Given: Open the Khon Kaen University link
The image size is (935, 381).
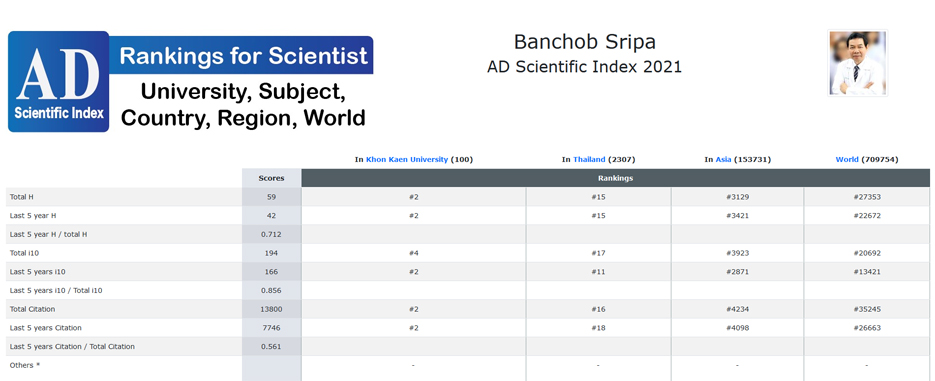Looking at the screenshot, I should click(x=407, y=159).
